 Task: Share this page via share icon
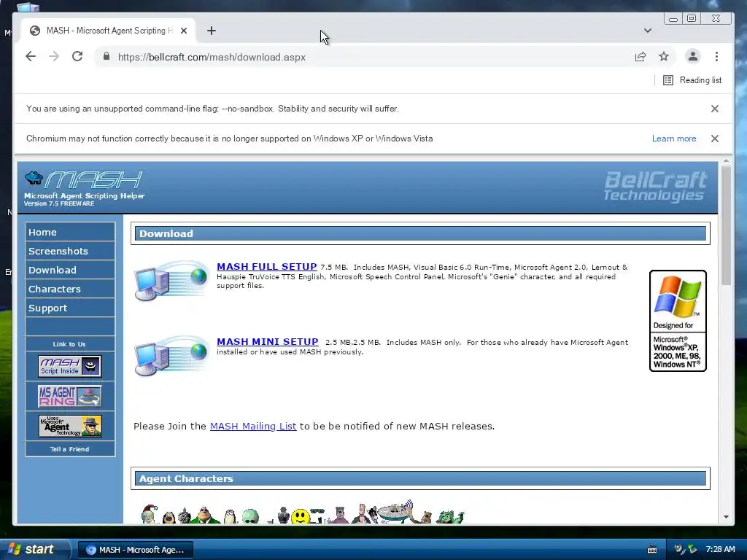640,57
